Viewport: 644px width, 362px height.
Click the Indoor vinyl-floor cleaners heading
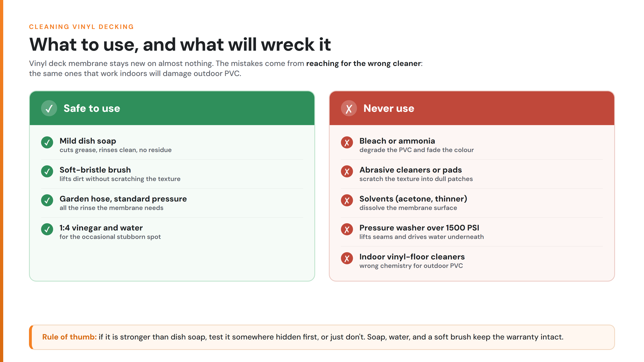tap(412, 257)
